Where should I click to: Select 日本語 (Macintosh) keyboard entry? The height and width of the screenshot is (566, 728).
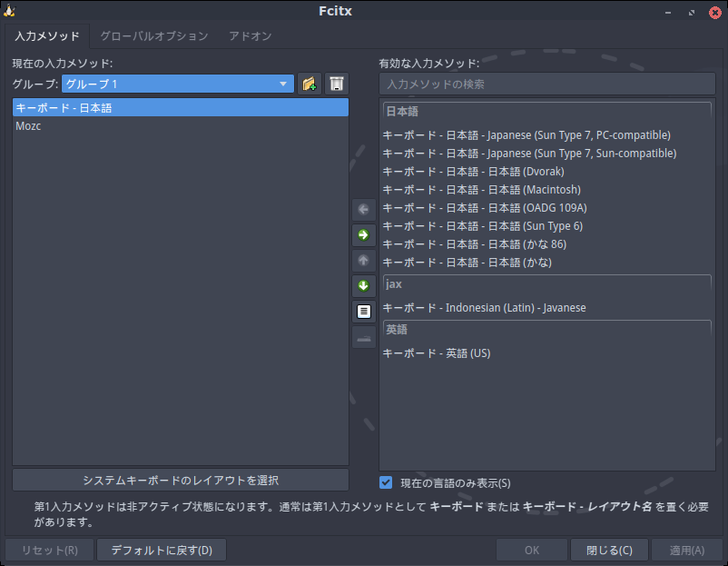coord(547,190)
